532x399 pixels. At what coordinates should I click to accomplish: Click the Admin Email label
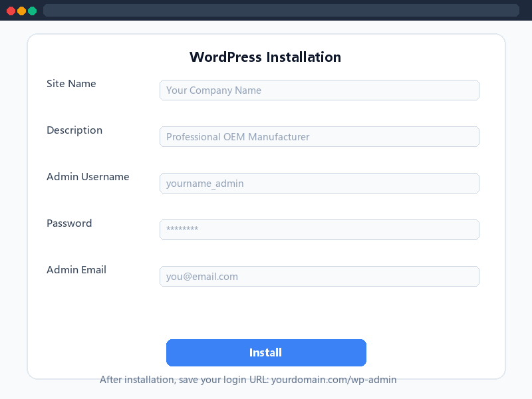click(76, 270)
